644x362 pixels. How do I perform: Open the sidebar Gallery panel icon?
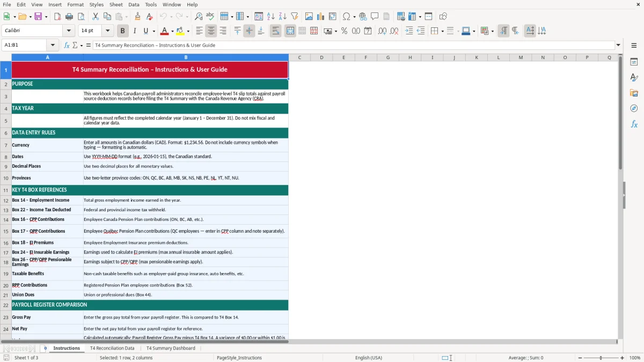[634, 93]
